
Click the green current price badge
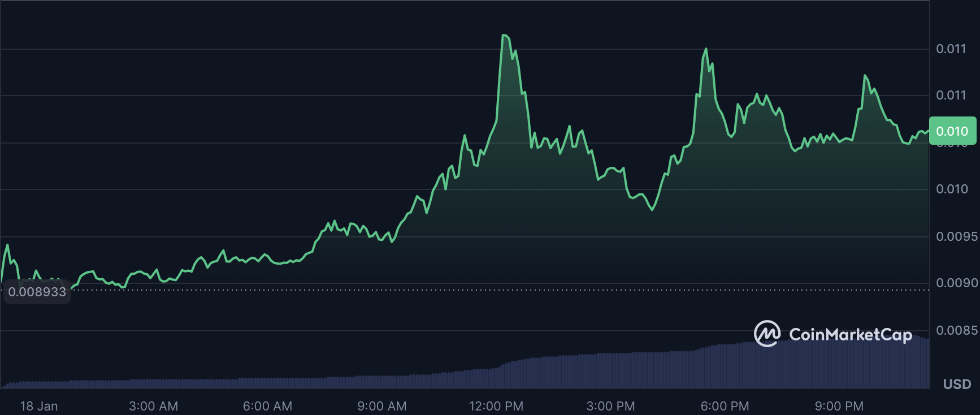(x=952, y=131)
